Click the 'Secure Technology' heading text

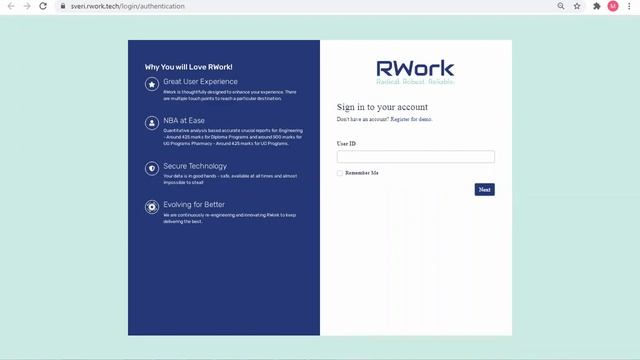[195, 166]
